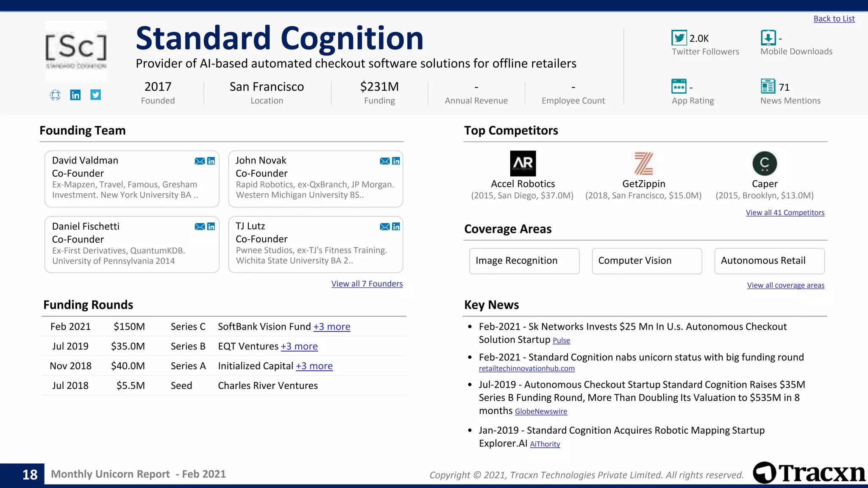Click the Caper competitor name
The image size is (868, 488).
click(x=765, y=184)
